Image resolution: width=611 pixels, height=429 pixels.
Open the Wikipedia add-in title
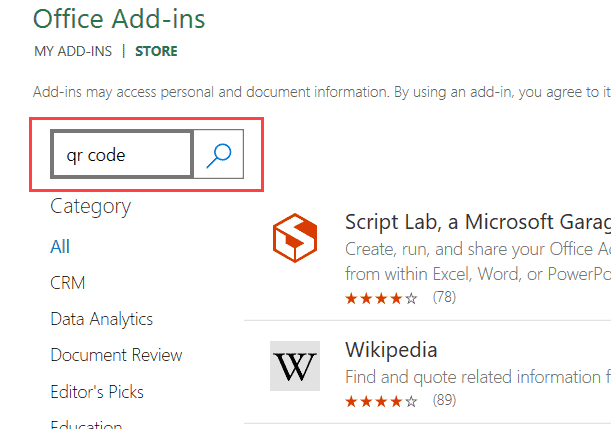tap(391, 350)
